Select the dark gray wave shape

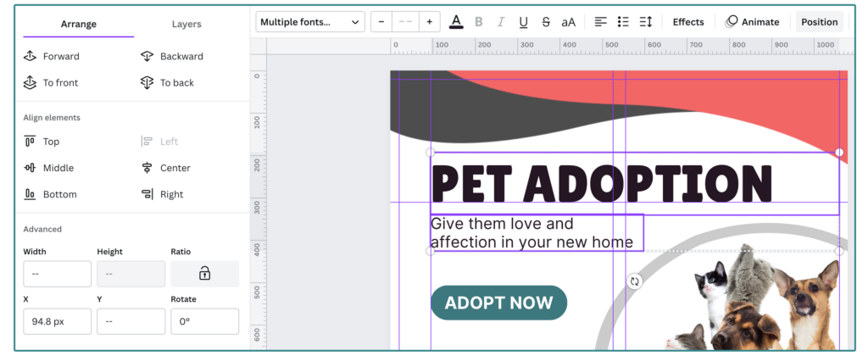click(470, 114)
